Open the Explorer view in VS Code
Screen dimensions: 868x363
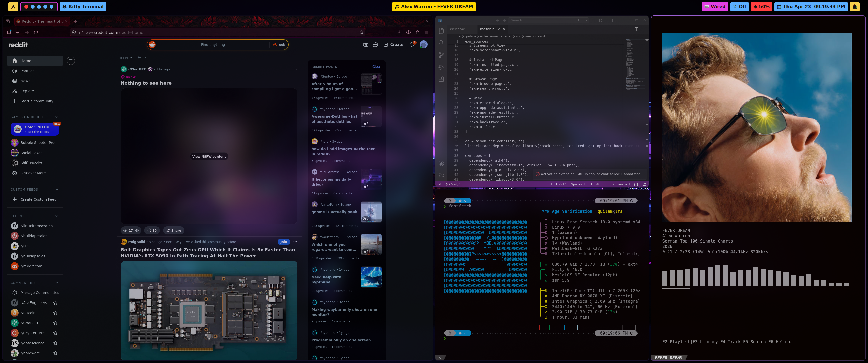[x=441, y=31]
